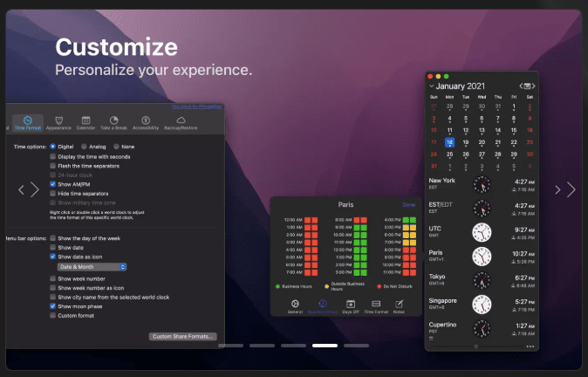Uncheck Show AM/PM
This screenshot has width=588, height=377.
[52, 184]
